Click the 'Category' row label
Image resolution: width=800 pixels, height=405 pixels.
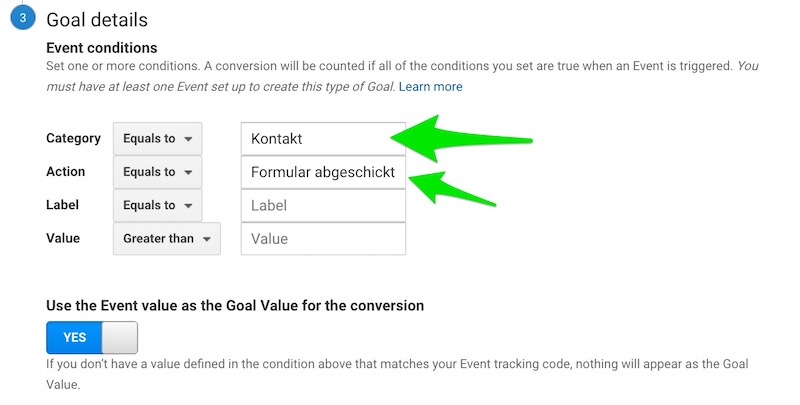coord(74,139)
